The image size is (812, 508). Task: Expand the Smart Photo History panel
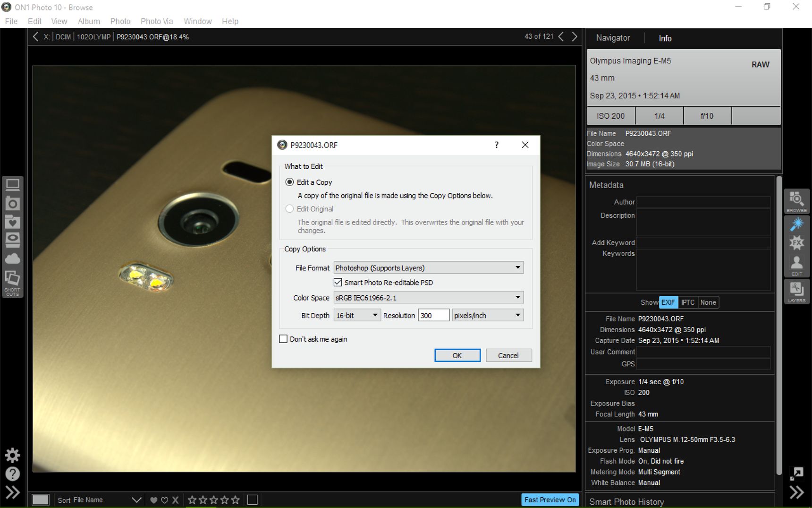pos(626,502)
